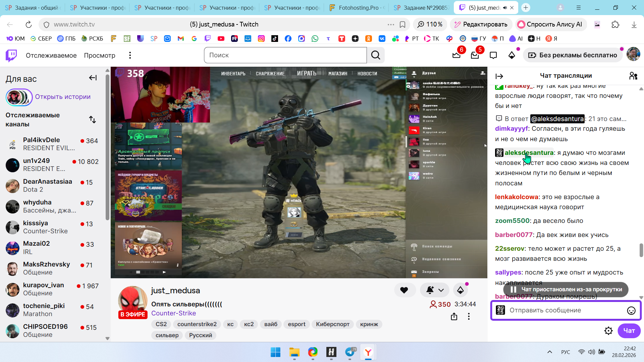Image resolution: width=644 pixels, height=362 pixels.
Task: Click the Counter-Strike category link
Action: pos(173,313)
